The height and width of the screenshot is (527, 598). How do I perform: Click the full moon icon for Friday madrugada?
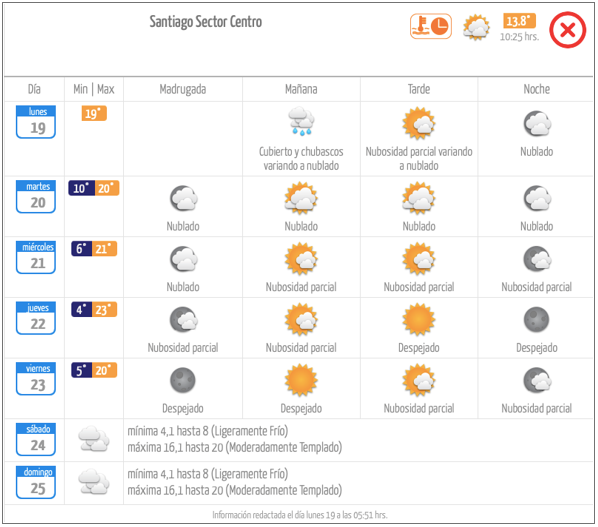pos(183,380)
